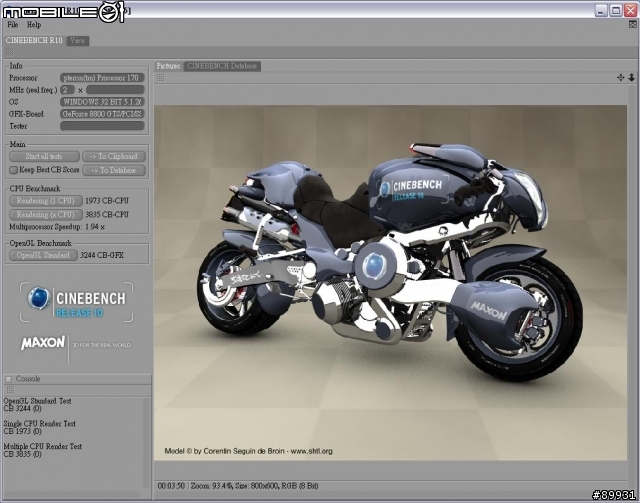640x503 pixels.
Task: Run Rendering (x CPU) benchmark
Action: [46, 215]
